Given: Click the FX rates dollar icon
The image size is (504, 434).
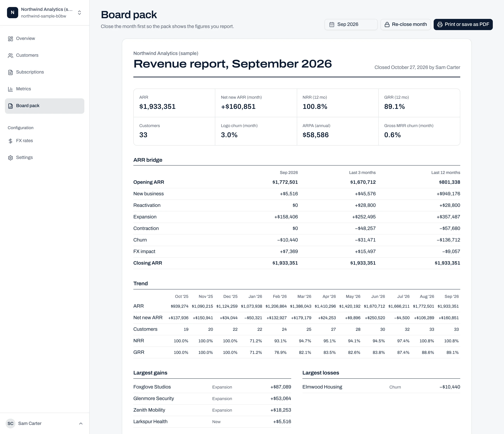Looking at the screenshot, I should 10,141.
